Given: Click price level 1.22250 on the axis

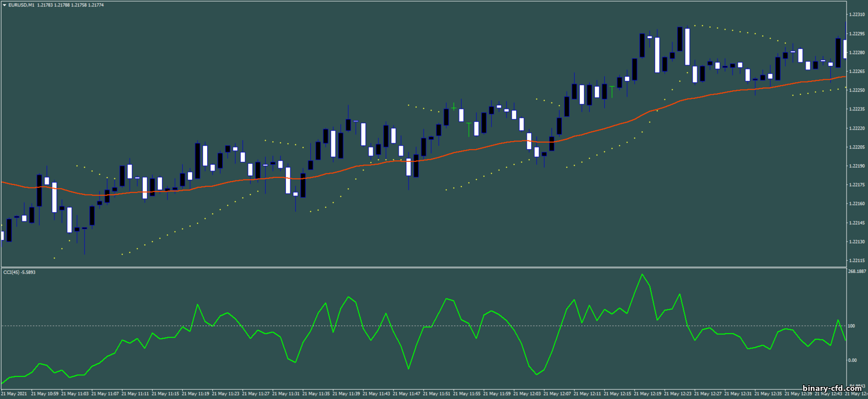Looking at the screenshot, I should tap(856, 90).
